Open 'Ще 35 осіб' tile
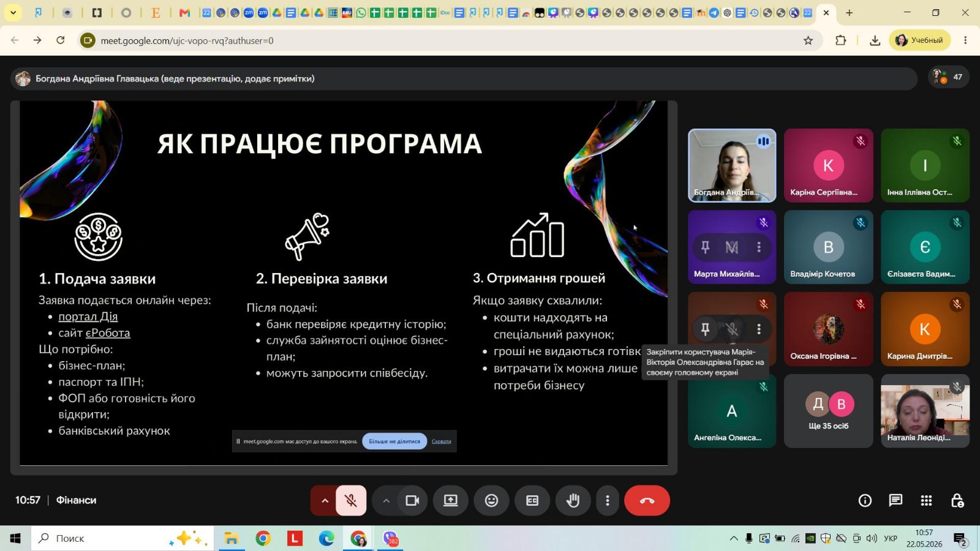Viewport: 980px width, 551px height. pos(828,411)
